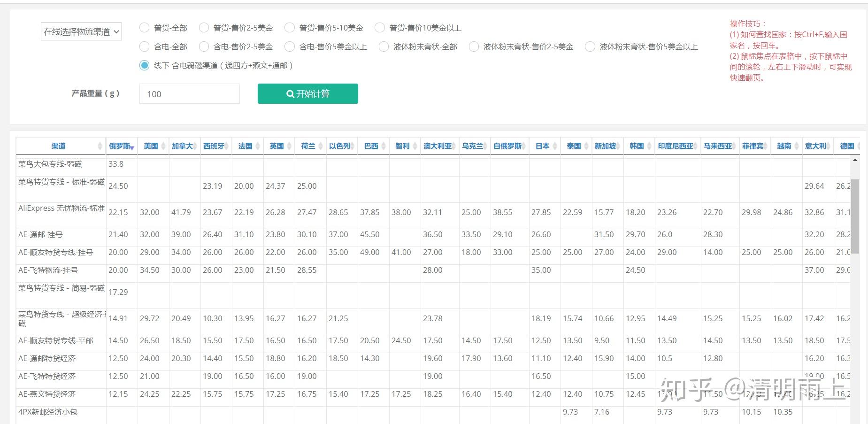The image size is (868, 424).
Task: Click 菜鸟特货专线 - 简易-弱磁 row label
Action: [x=61, y=288]
